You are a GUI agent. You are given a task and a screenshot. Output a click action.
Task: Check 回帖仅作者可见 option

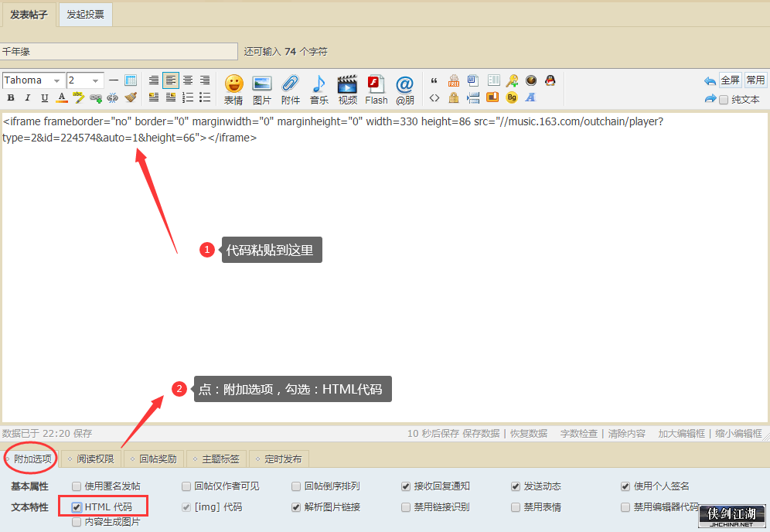(x=186, y=486)
